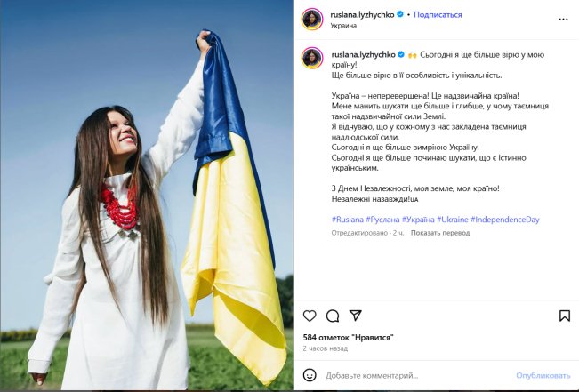Click the caption profile avatar

(312, 59)
